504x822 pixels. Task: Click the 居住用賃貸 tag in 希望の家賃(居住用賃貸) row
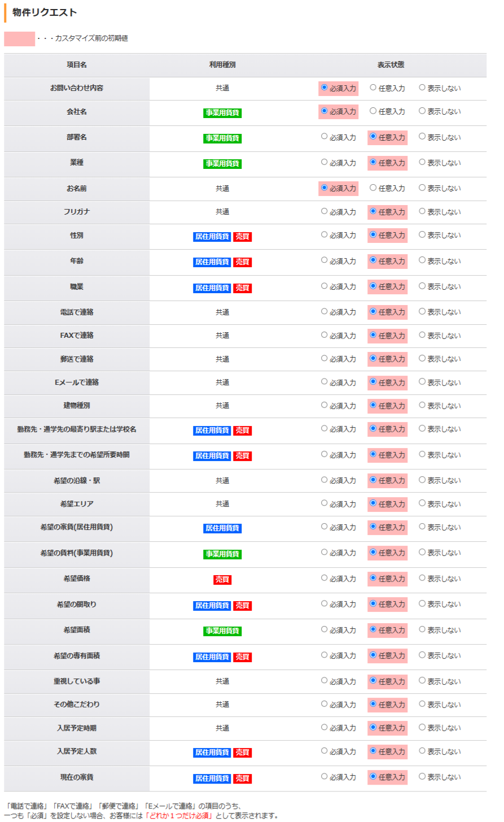coord(222,528)
